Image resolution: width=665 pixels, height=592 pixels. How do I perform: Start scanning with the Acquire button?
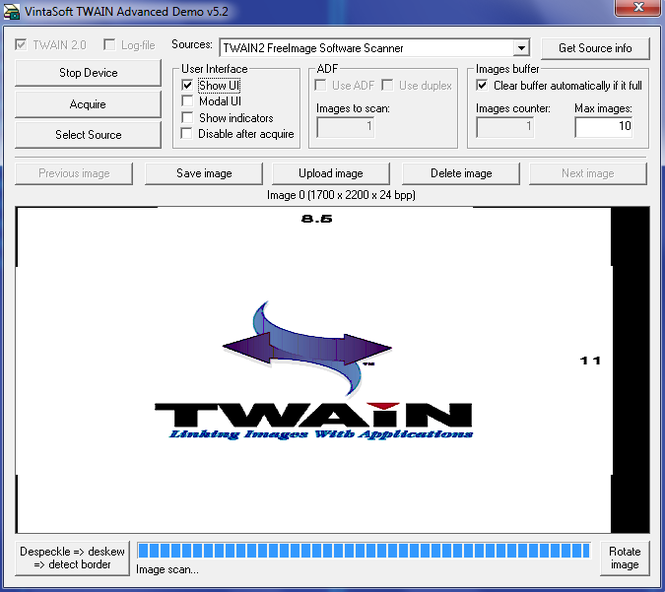pyautogui.click(x=88, y=104)
